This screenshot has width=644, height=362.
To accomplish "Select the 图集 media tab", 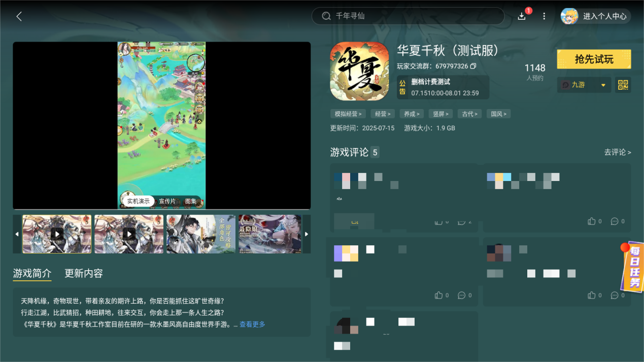I will click(x=190, y=201).
